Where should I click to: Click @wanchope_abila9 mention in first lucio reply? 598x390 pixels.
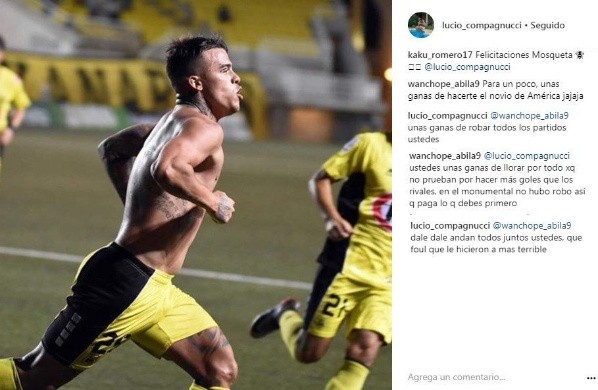pyautogui.click(x=529, y=116)
